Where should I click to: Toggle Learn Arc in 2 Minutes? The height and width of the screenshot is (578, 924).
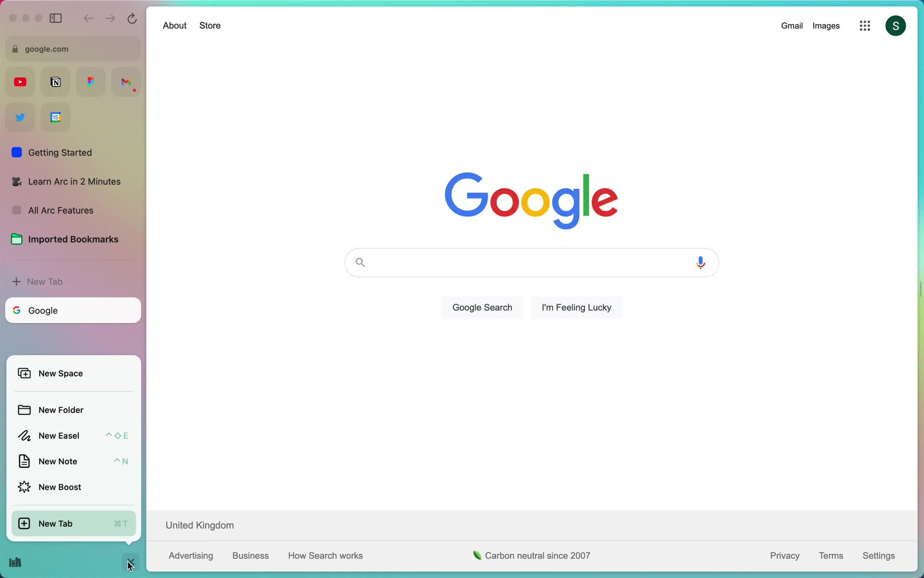(x=74, y=181)
